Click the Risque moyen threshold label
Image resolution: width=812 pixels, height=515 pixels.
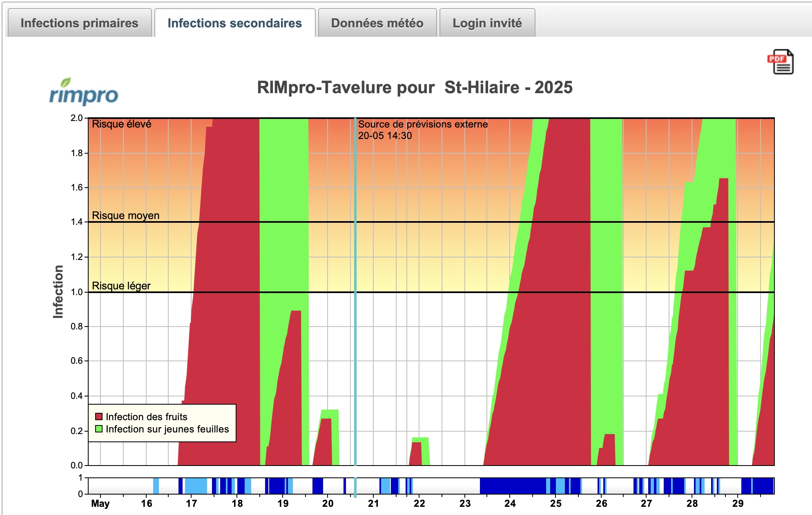[125, 215]
